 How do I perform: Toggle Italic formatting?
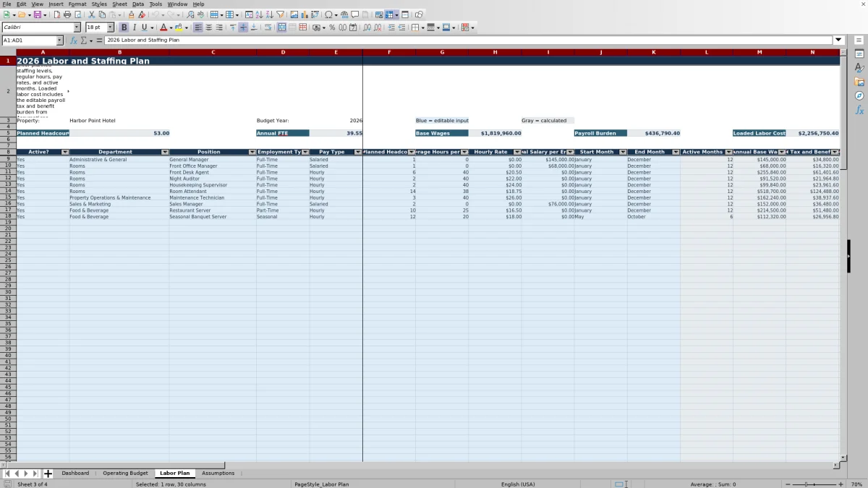tap(134, 27)
